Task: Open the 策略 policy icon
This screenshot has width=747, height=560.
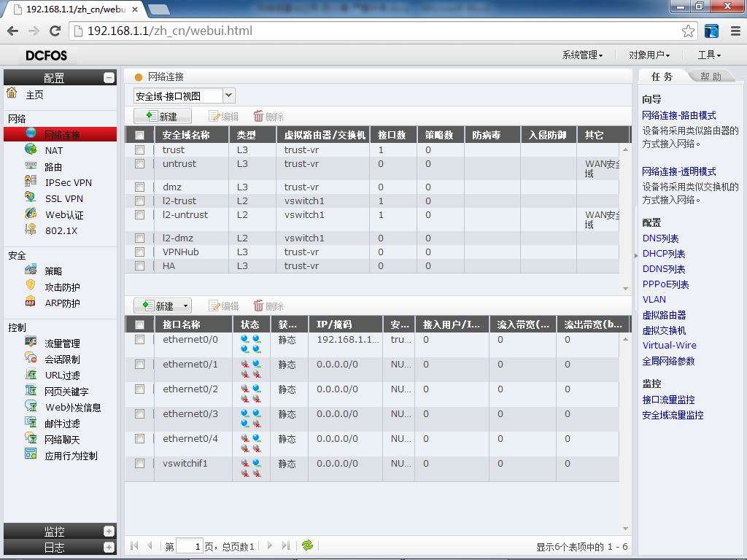Action: [31, 270]
